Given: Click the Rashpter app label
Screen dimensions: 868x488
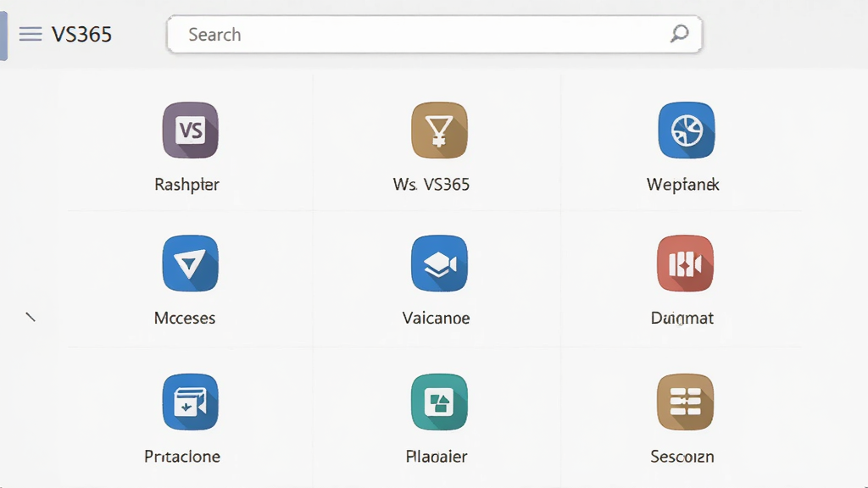Looking at the screenshot, I should tap(187, 184).
